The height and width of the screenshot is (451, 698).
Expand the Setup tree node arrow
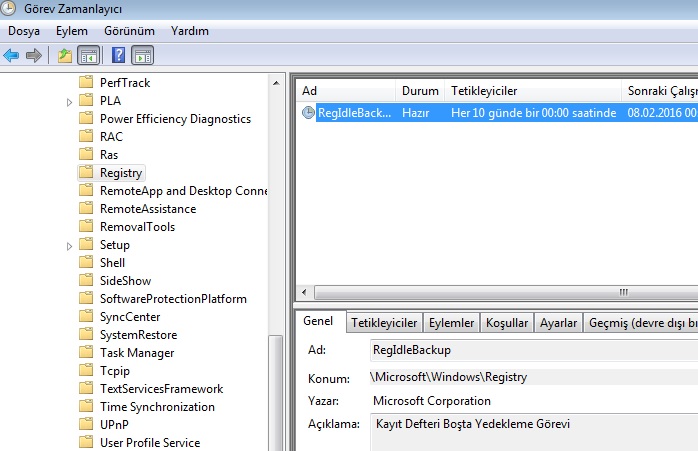[x=69, y=246]
